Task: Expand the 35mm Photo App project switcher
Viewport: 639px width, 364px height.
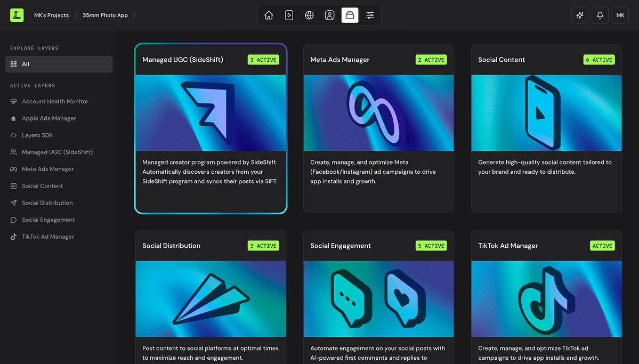Action: click(x=109, y=15)
